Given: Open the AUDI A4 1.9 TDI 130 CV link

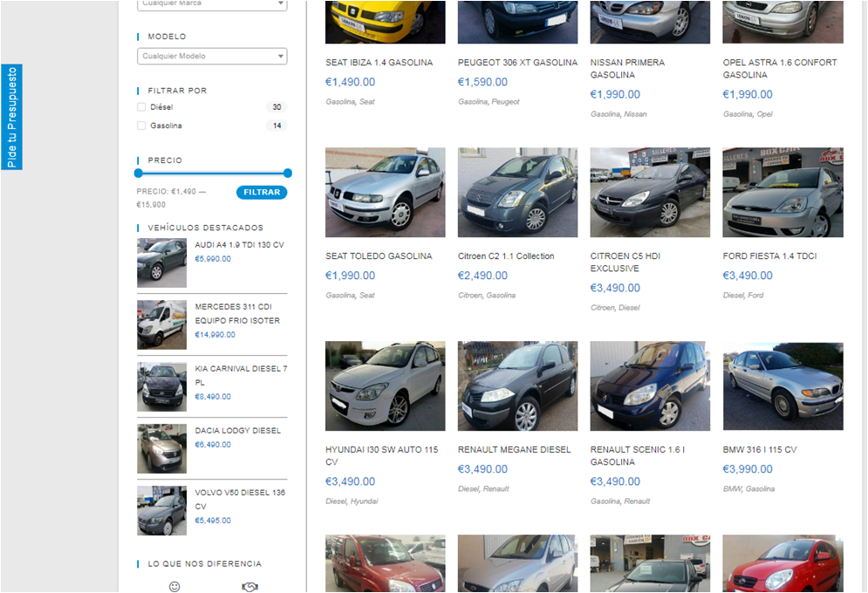Looking at the screenshot, I should [x=239, y=244].
